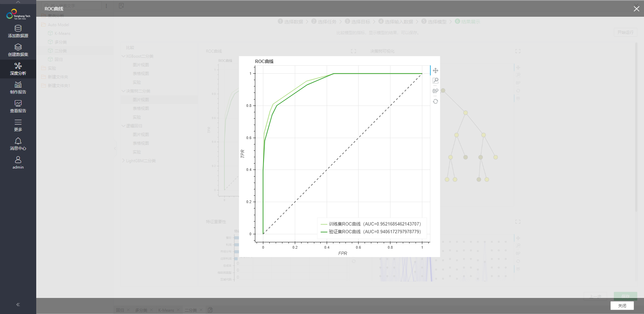Open 查看报告 in the sidebar
The image size is (644, 314).
pyautogui.click(x=18, y=107)
